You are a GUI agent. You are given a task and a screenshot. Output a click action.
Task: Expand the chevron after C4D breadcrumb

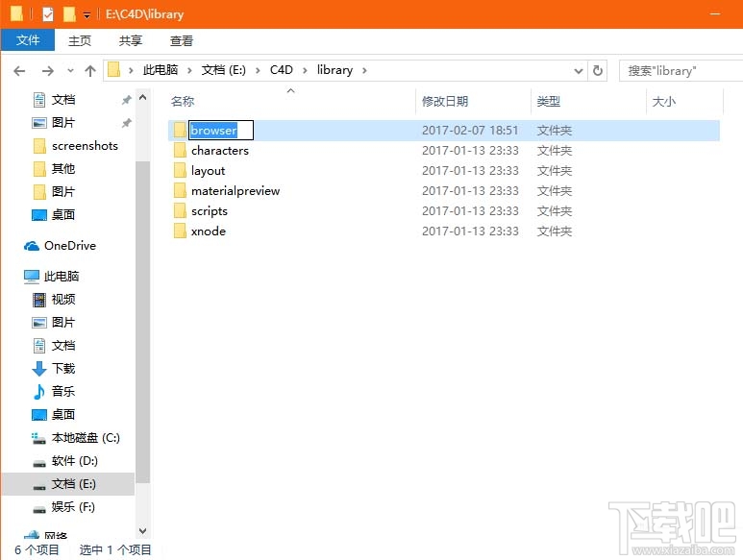tap(305, 70)
